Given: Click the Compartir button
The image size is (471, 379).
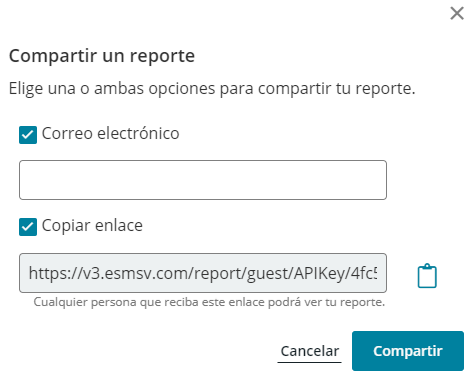Looking at the screenshot, I should (x=408, y=351).
